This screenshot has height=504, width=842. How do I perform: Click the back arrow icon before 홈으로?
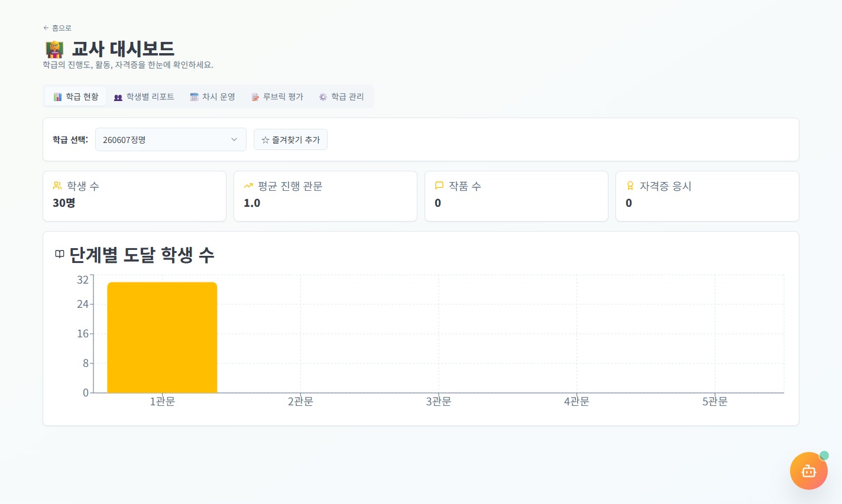coord(46,28)
